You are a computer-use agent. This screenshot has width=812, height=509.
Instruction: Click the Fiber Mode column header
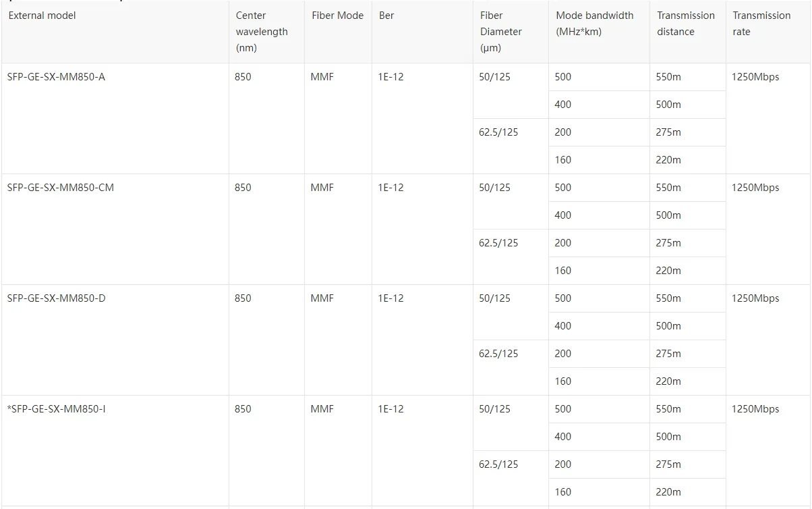337,16
